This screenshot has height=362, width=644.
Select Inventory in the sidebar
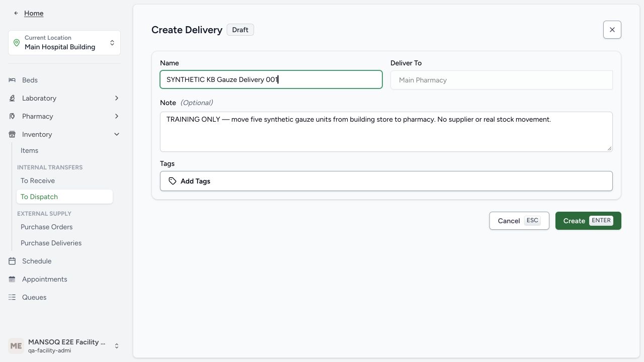pyautogui.click(x=37, y=134)
